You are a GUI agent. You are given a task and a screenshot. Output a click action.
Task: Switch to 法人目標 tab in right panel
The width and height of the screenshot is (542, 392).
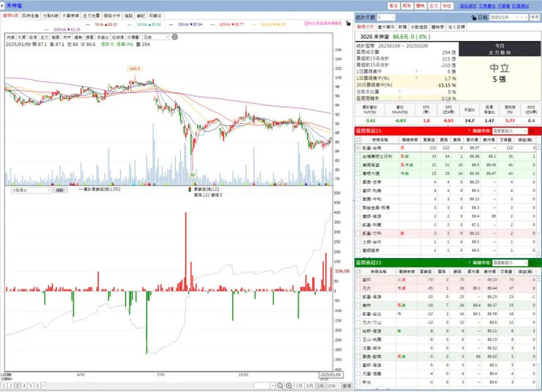[456, 27]
